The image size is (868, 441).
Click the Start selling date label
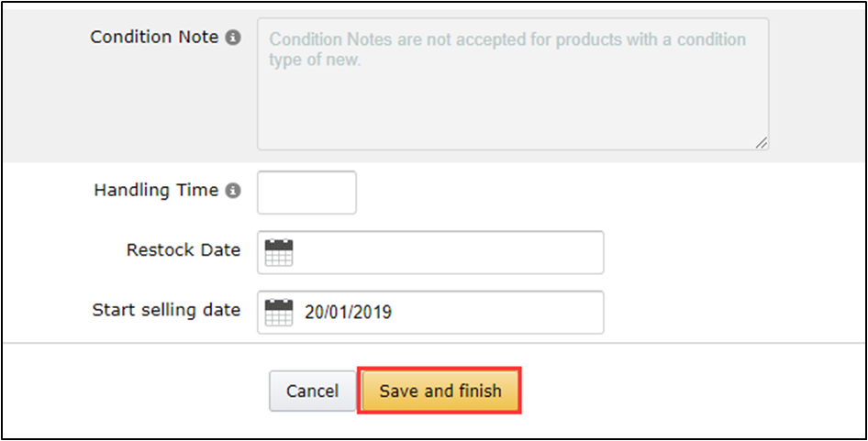tap(166, 310)
